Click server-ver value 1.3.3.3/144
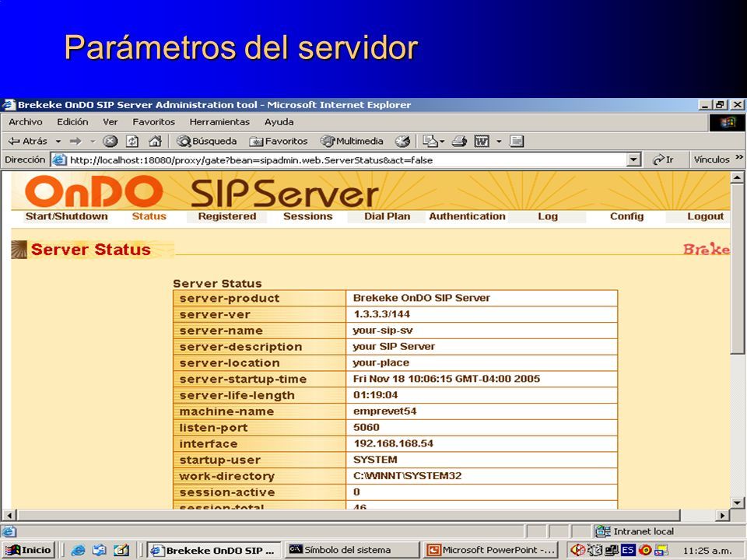 (x=381, y=314)
